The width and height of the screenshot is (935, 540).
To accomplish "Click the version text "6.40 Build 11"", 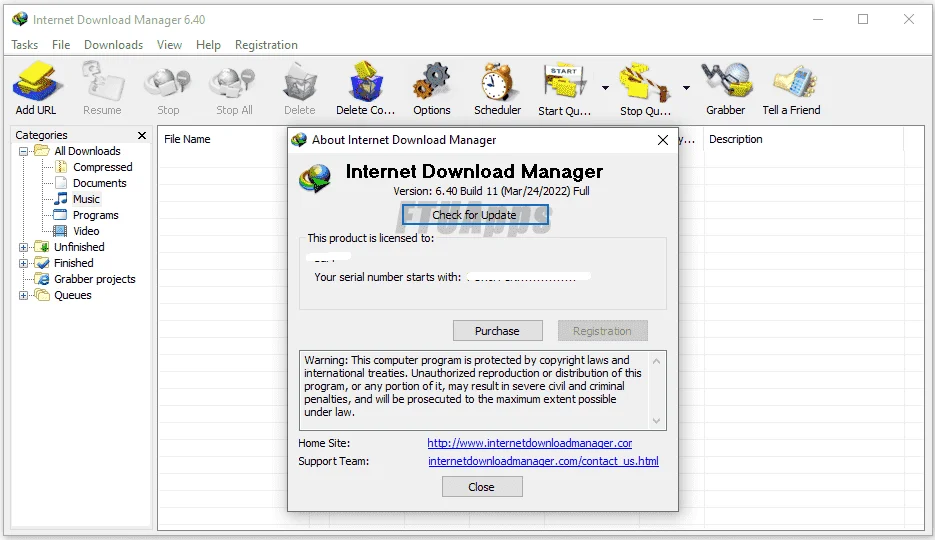I will click(466, 191).
